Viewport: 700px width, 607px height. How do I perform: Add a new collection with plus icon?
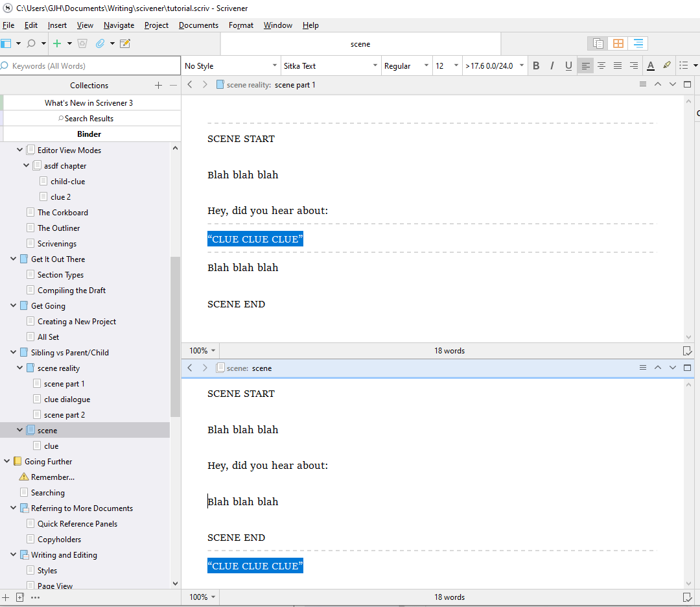click(158, 86)
